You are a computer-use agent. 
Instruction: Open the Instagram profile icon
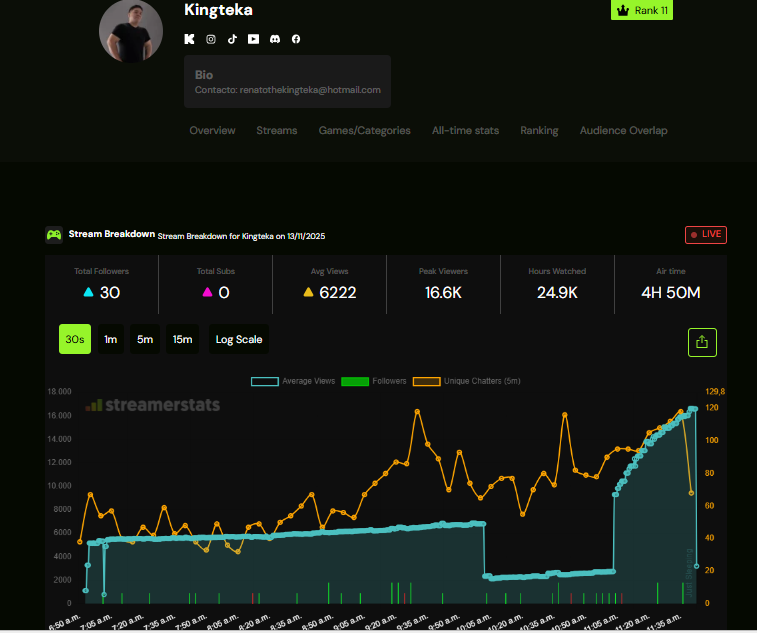[211, 39]
